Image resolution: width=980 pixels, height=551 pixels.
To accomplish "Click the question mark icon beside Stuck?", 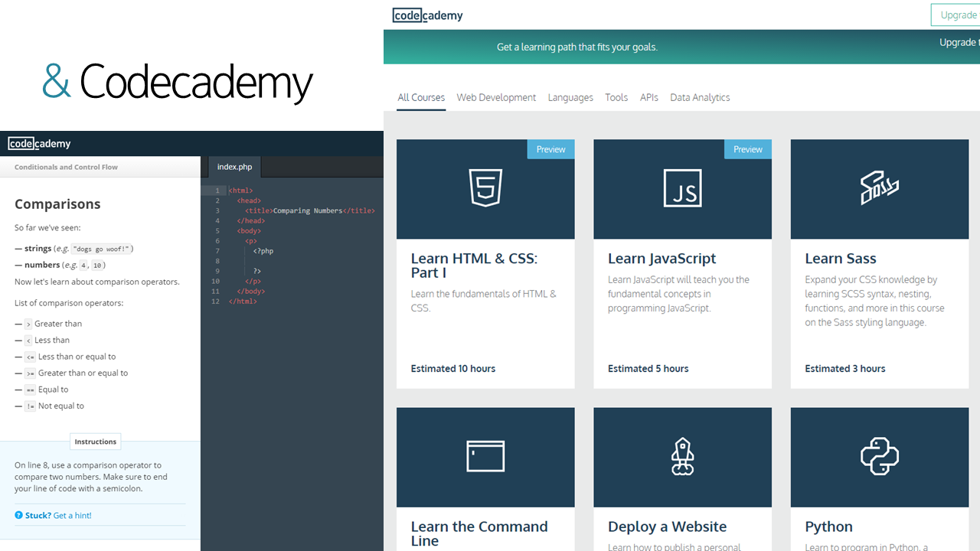I will click(x=18, y=516).
